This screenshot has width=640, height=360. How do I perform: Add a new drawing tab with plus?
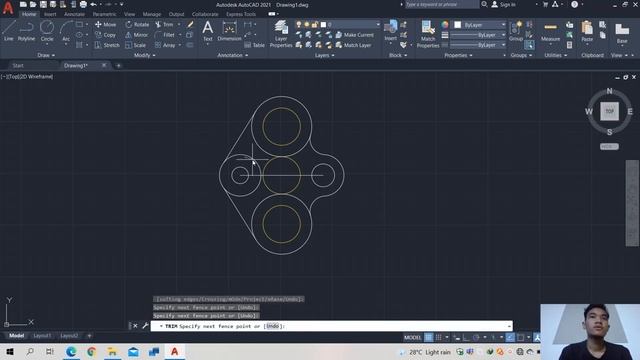pos(118,65)
